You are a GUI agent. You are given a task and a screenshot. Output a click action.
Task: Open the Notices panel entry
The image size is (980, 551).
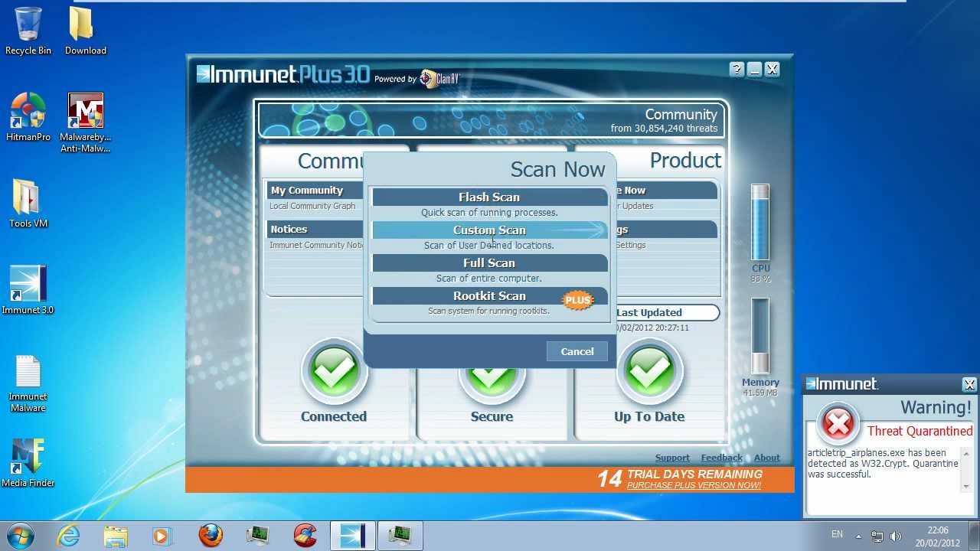[315, 230]
